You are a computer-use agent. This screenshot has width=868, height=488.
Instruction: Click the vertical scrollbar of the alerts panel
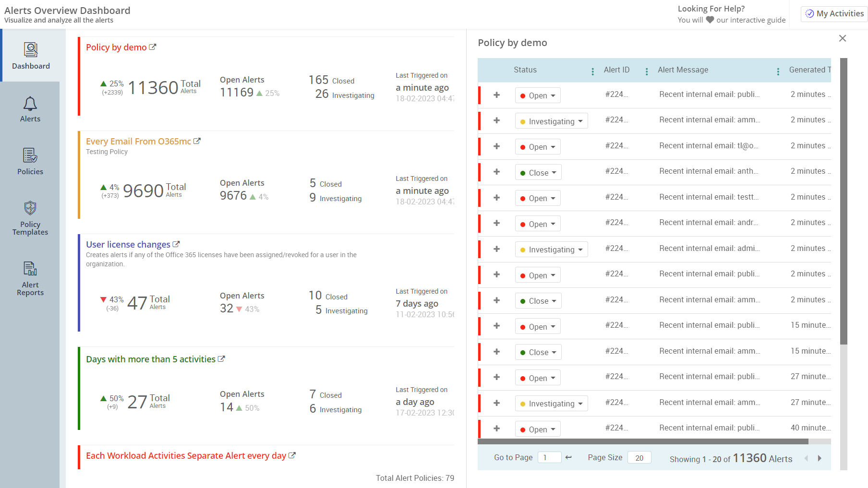pos(843,192)
